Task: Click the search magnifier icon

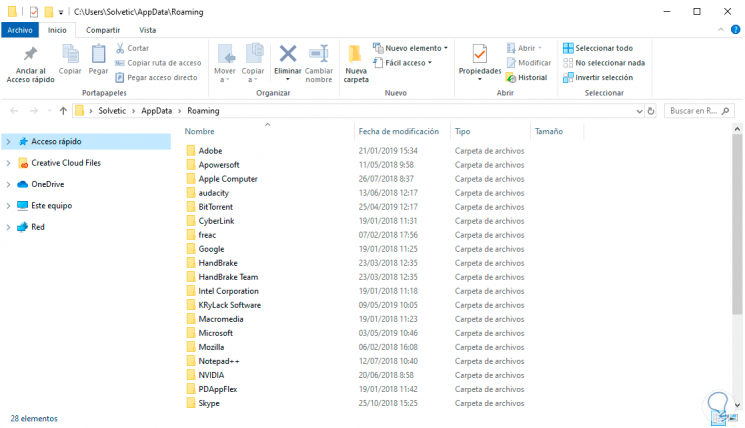Action: 725,111
